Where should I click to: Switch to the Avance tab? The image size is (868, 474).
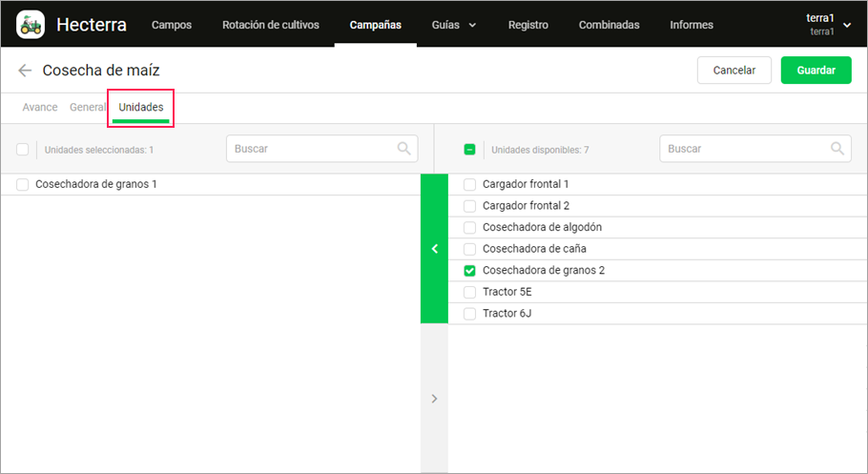40,107
